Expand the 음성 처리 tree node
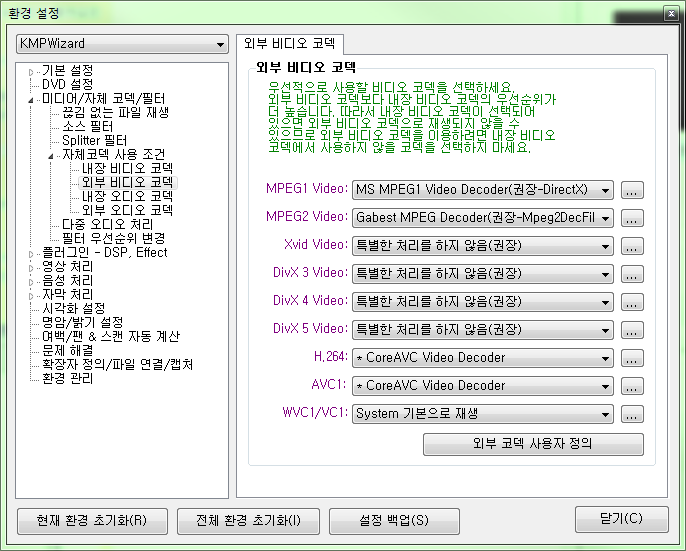This screenshot has height=551, width=686. pos(31,282)
